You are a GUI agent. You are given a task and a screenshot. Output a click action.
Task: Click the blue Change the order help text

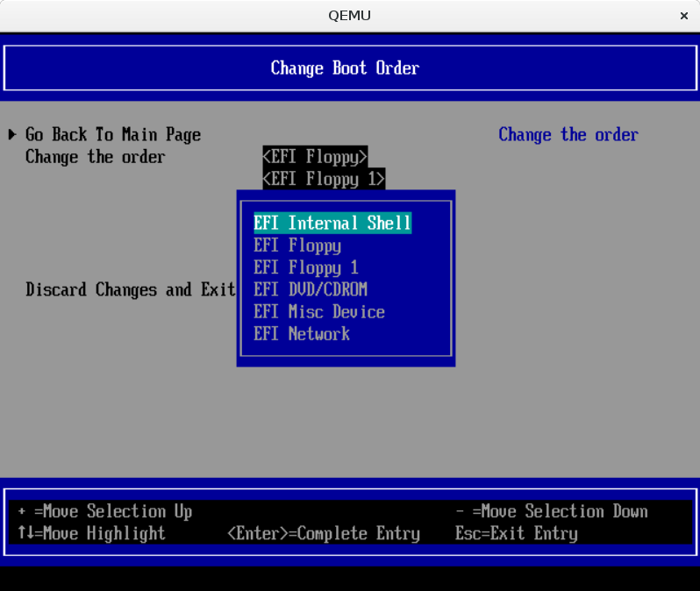[568, 134]
